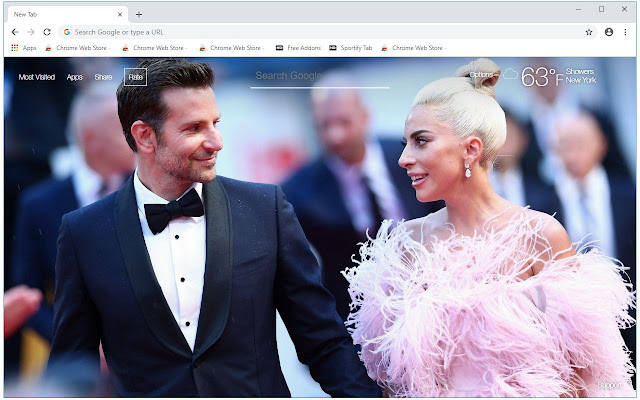Close the New Tab tab
Screen dimensions: 640x400
(x=120, y=14)
